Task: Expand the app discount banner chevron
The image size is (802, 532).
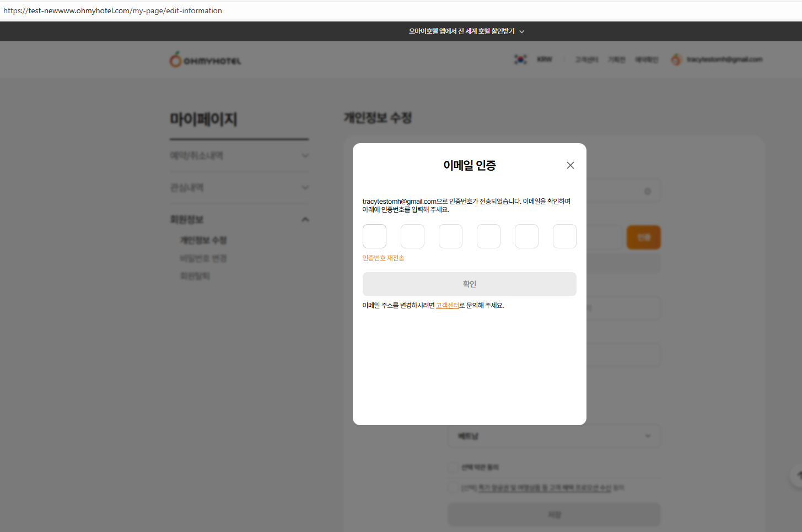Action: [522, 32]
